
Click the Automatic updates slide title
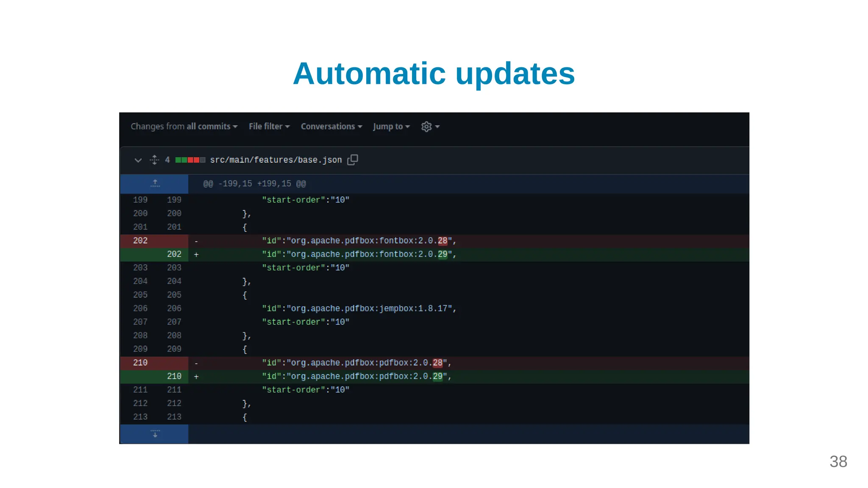(434, 74)
